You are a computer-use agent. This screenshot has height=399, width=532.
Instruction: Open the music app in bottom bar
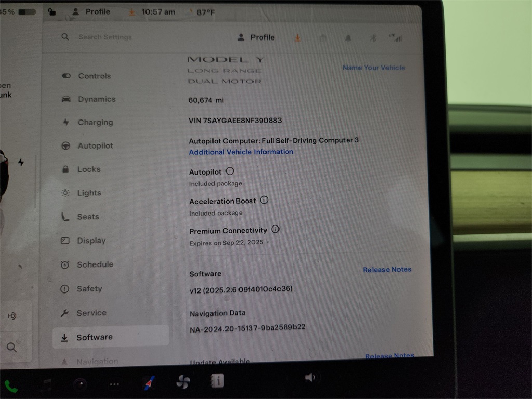coord(47,385)
